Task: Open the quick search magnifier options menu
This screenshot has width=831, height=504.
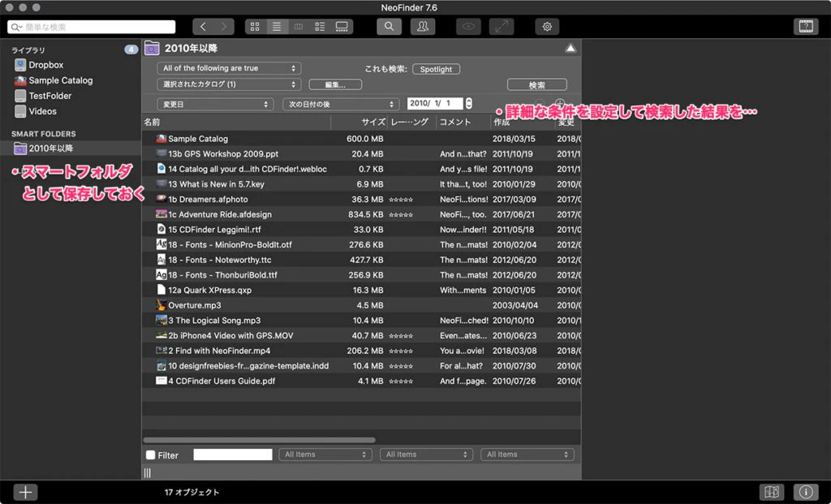Action: [16, 27]
